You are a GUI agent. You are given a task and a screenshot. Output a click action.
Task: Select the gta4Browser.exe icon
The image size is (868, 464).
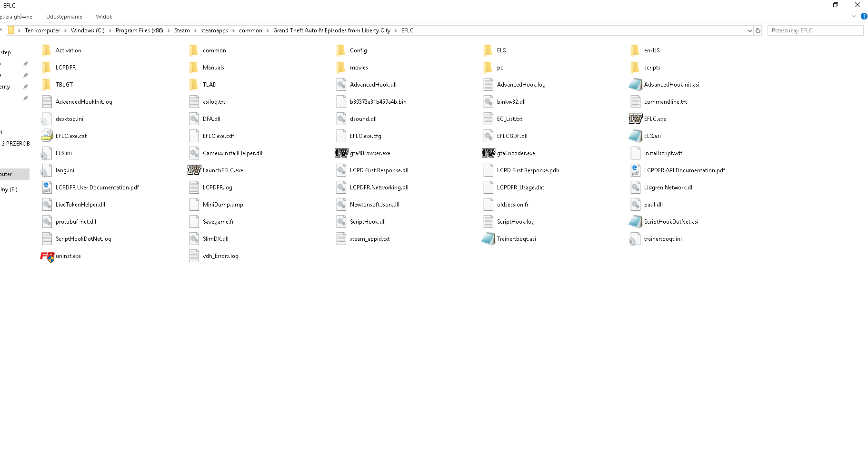(x=341, y=153)
